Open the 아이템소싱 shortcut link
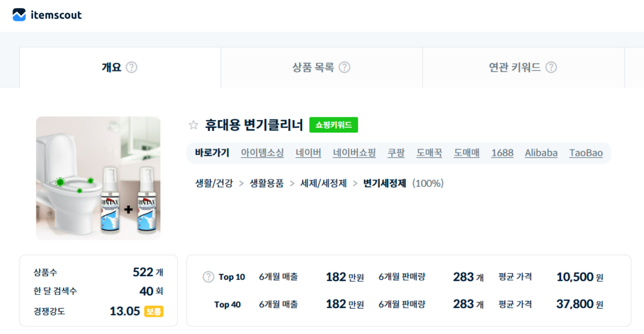The width and height of the screenshot is (644, 334). pos(262,153)
